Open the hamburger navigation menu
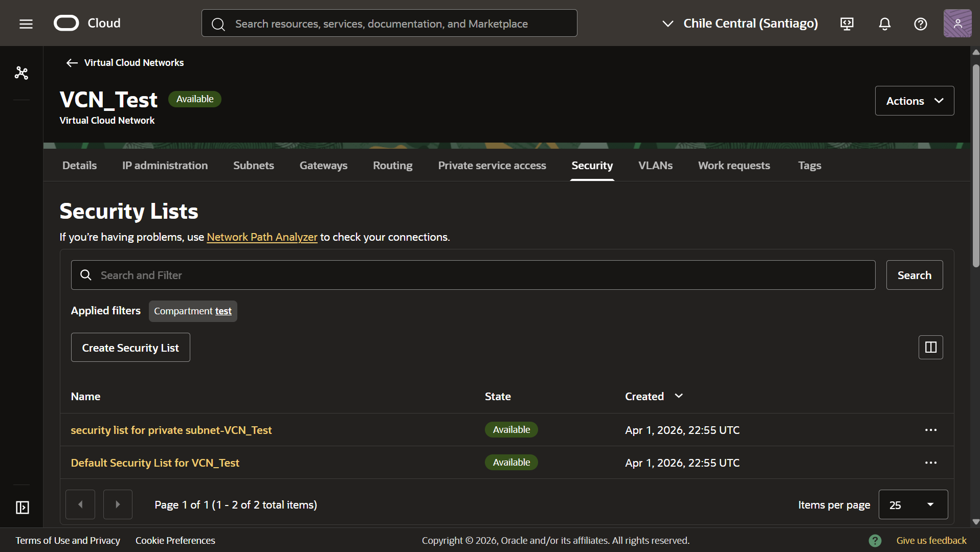 [26, 24]
